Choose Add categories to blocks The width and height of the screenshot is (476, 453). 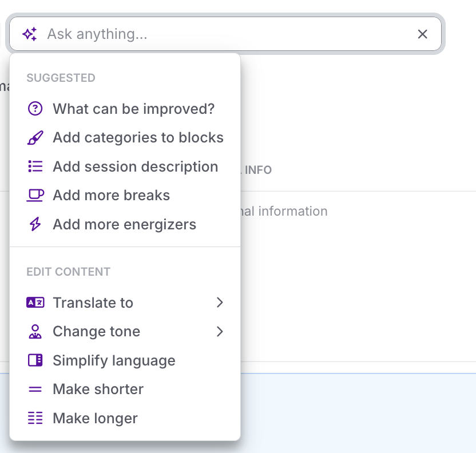click(138, 138)
